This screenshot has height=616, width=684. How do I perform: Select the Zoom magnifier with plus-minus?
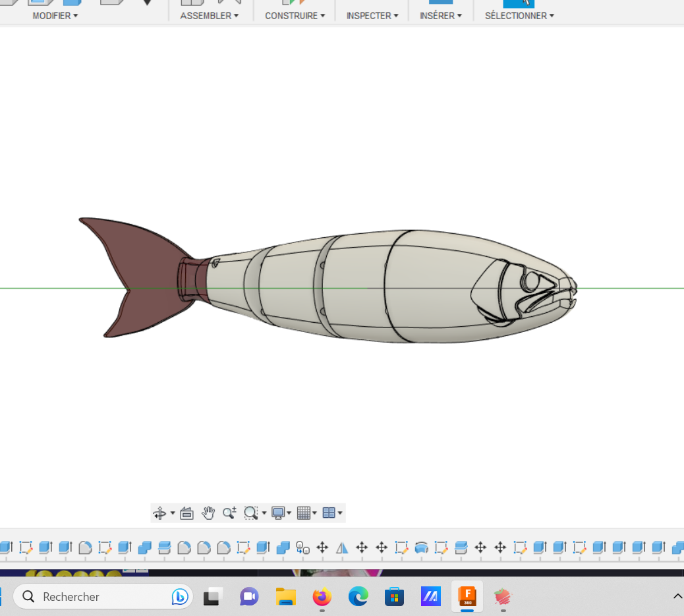point(229,513)
